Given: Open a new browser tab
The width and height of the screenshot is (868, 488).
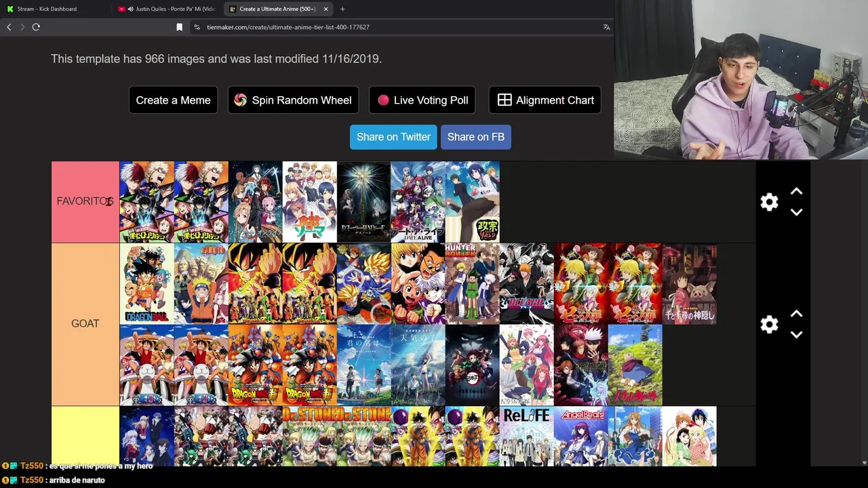Looking at the screenshot, I should [x=342, y=9].
